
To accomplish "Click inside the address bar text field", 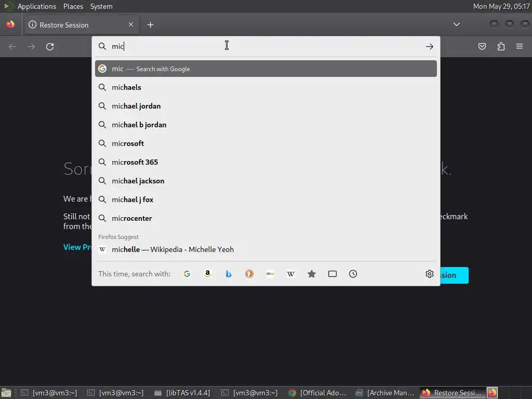I will coord(267,46).
